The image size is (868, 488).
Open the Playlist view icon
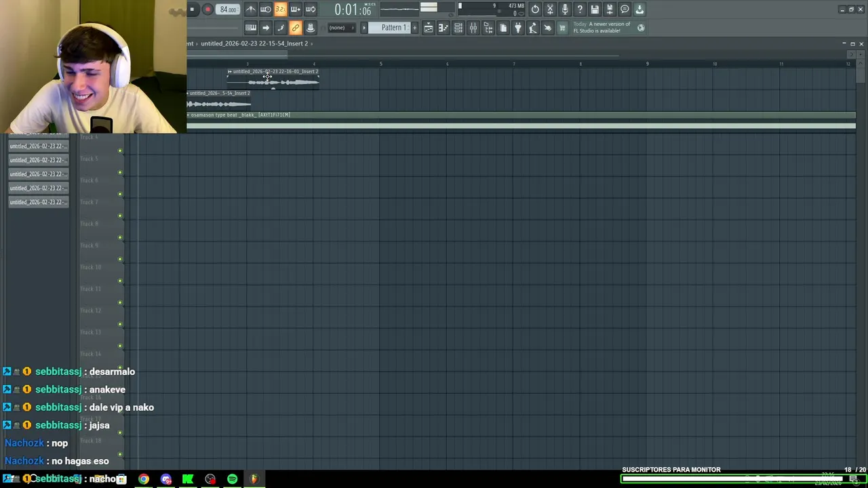429,28
